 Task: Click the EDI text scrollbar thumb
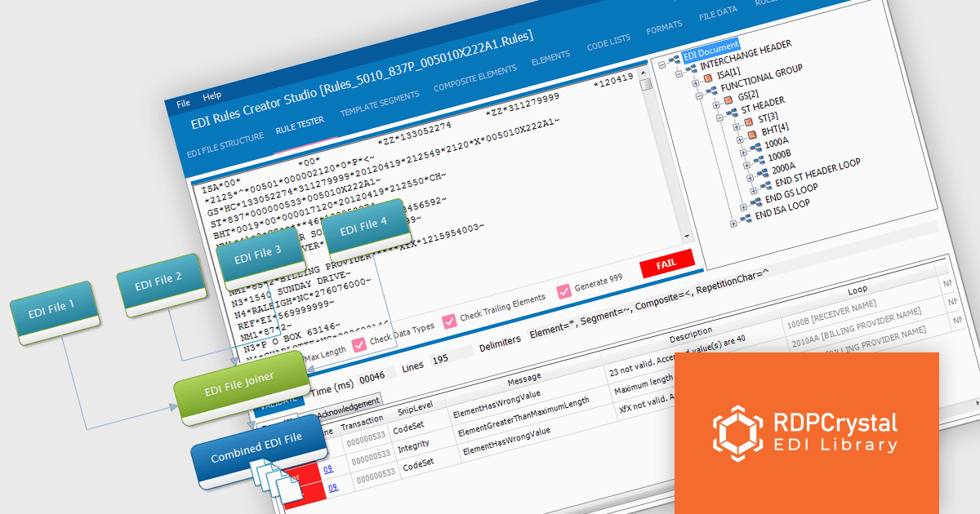[x=646, y=84]
